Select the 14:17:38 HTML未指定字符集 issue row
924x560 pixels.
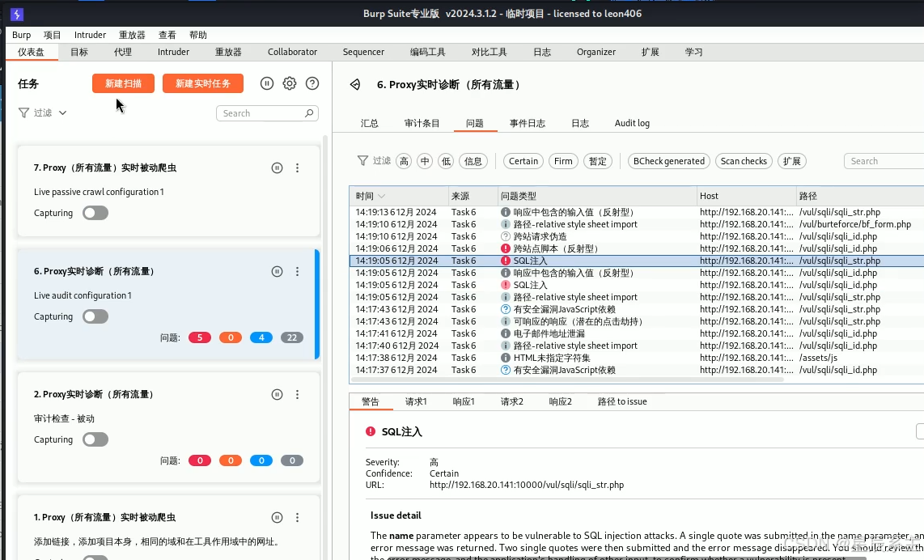coord(637,358)
